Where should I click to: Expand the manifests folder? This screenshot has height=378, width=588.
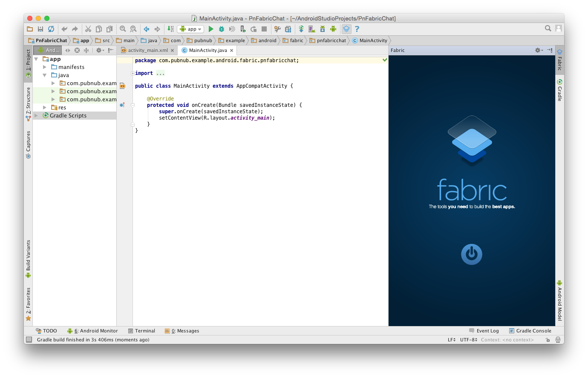(x=45, y=67)
